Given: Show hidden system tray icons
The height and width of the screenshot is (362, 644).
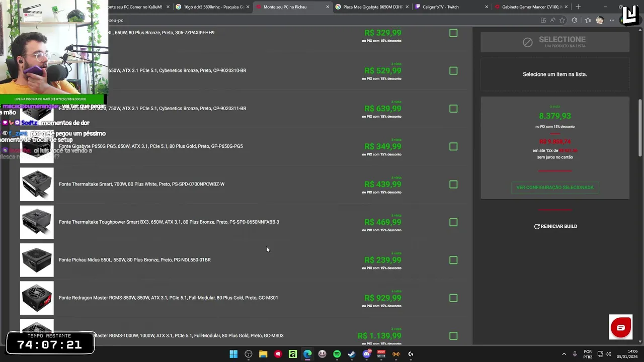Looking at the screenshot, I should (564, 354).
